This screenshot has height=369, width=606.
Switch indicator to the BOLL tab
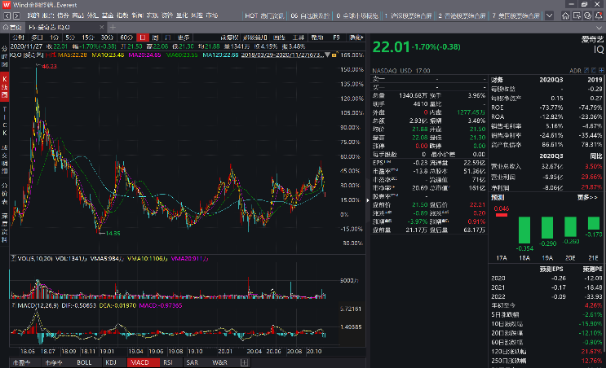[x=84, y=362]
